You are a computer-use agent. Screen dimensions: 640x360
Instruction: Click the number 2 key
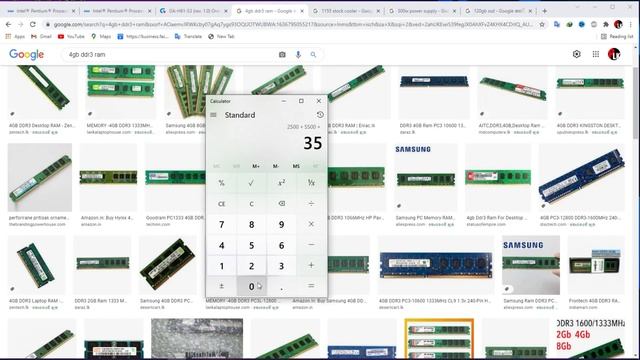[251, 266]
